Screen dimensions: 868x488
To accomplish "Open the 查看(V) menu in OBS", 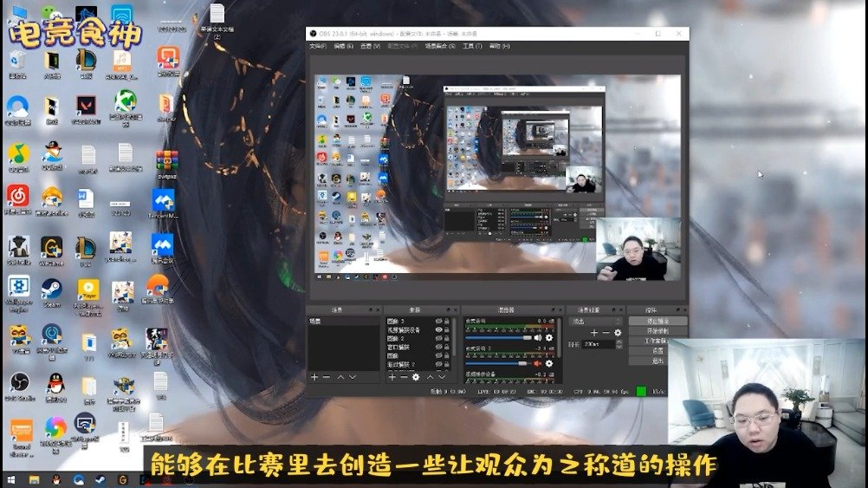I will coord(370,46).
